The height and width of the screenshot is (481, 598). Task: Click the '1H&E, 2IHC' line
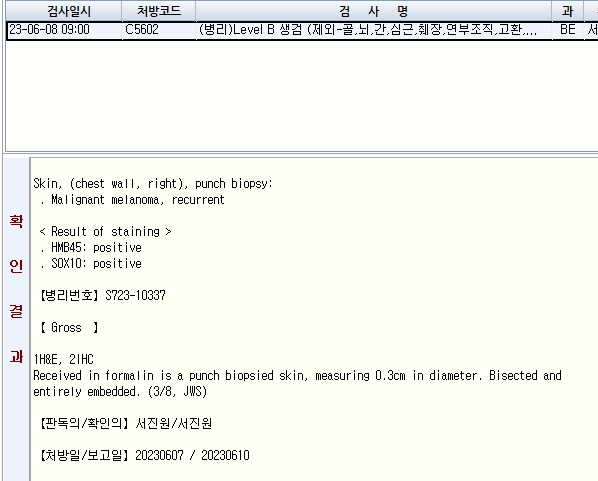tap(63, 359)
